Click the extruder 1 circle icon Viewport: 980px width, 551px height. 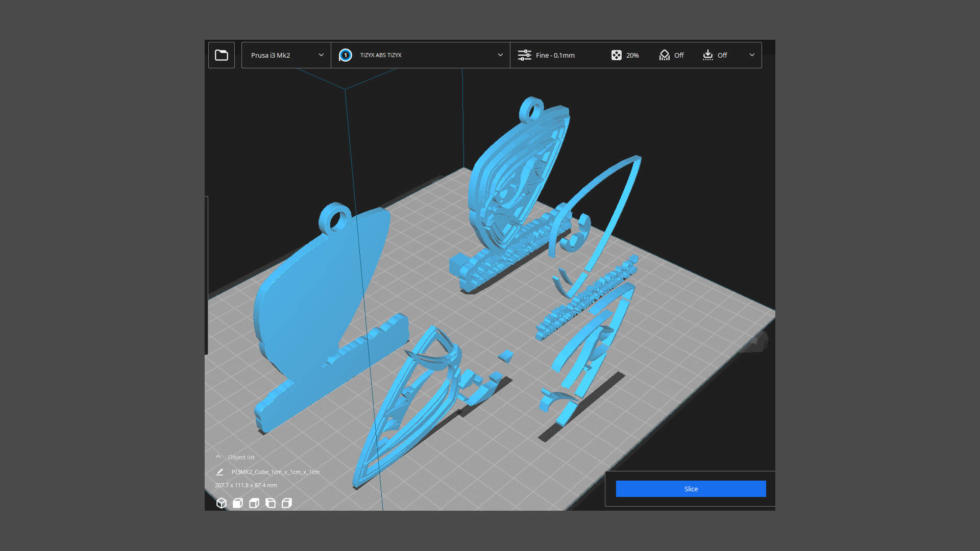click(346, 55)
